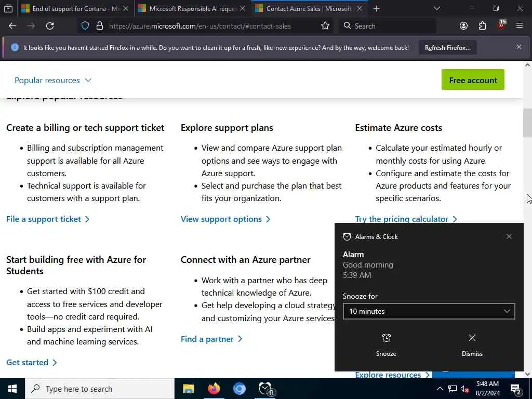This screenshot has height=399, width=532.
Task: Open Try the pricing calculator link
Action: point(406,219)
